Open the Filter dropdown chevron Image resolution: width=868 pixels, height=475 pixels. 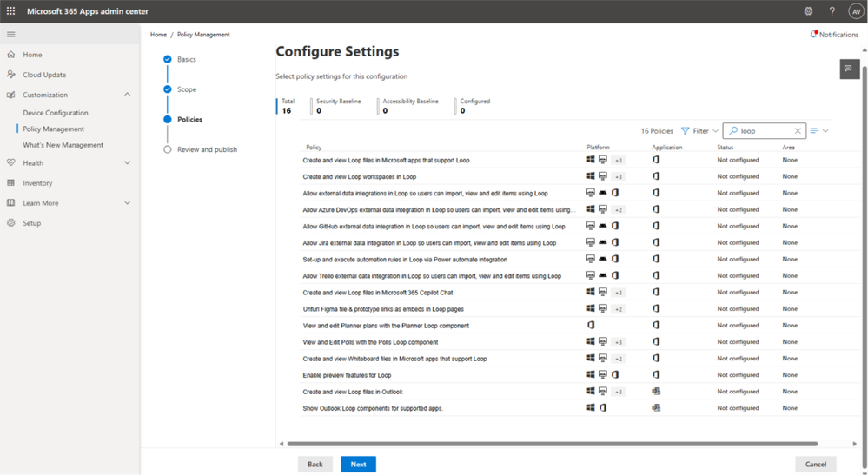[x=715, y=131]
